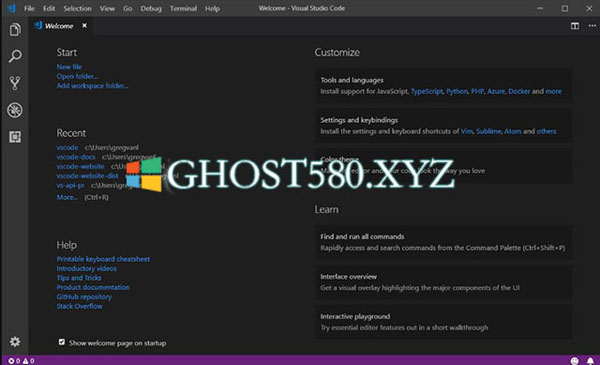The image size is (600, 365).
Task: Open the Selection menu
Action: coord(77,8)
